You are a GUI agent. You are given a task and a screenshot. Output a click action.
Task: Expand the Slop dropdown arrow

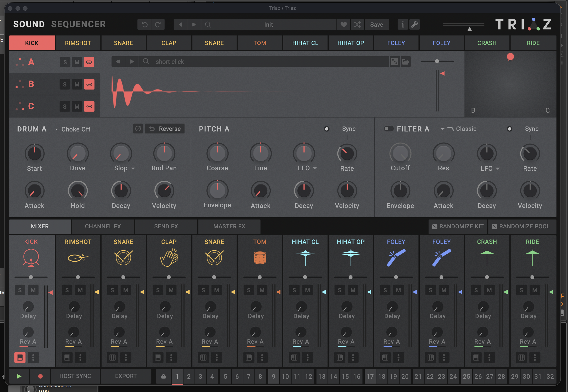(133, 169)
